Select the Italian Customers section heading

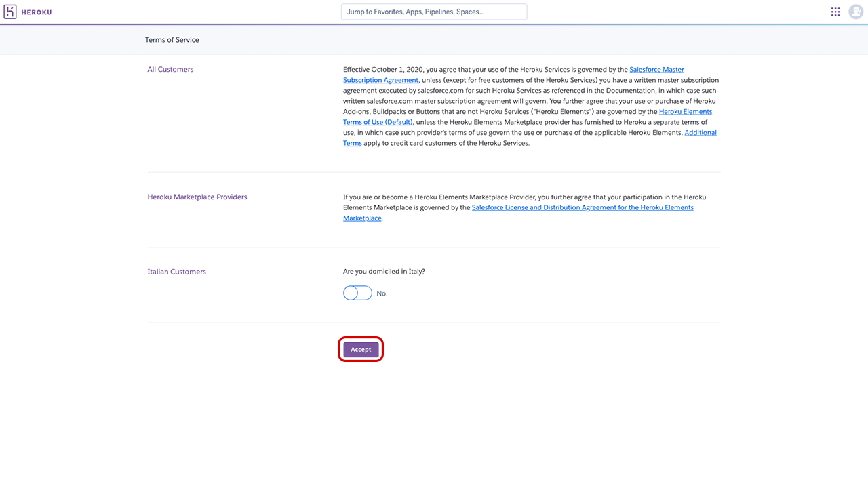[x=176, y=272]
